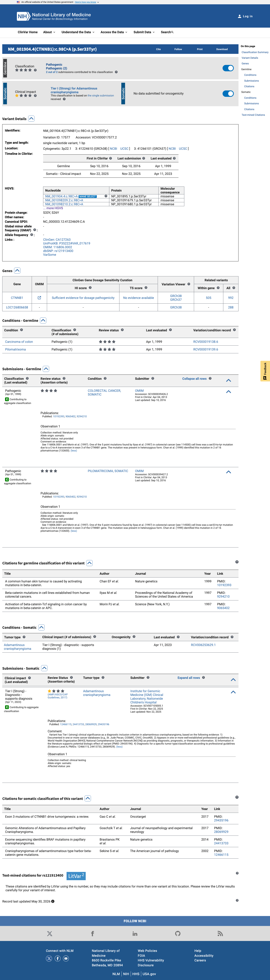Image resolution: width=270 pixels, height=980 pixels.
Task: Click the NIH National Library of Medicine logo
Action: pyautogui.click(x=54, y=16)
